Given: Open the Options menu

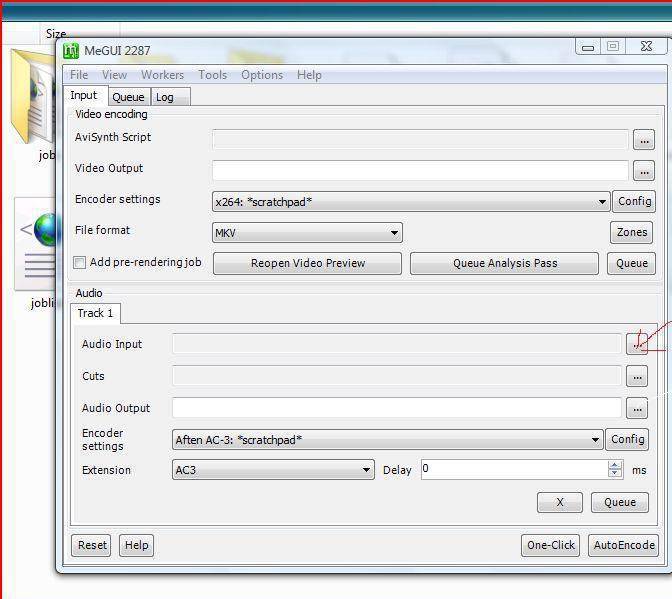Looking at the screenshot, I should point(262,75).
